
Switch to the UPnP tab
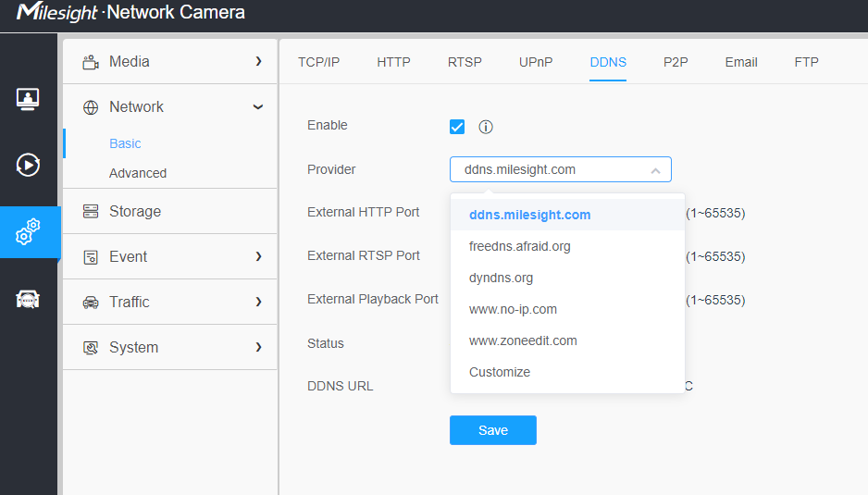coord(536,62)
